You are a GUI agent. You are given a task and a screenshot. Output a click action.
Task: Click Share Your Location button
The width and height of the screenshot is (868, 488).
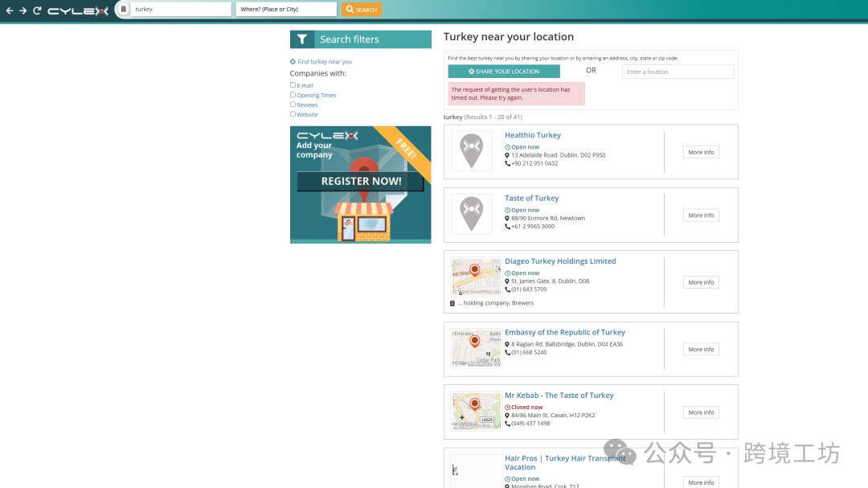504,72
